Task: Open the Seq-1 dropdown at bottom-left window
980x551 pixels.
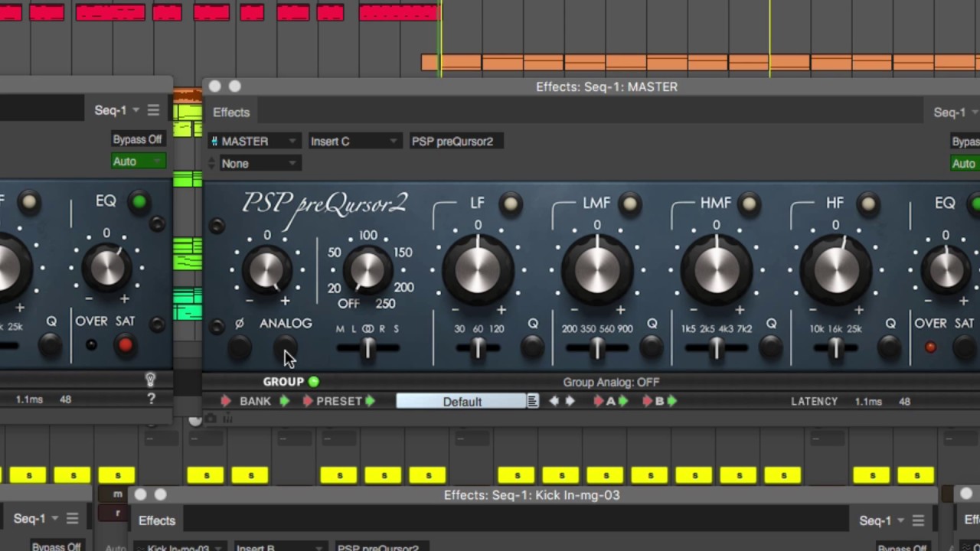Action: (x=36, y=518)
